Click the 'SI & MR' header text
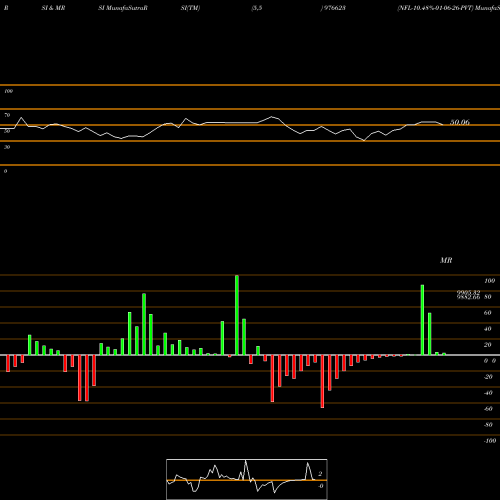This screenshot has height=500, width=500. pos(53,8)
